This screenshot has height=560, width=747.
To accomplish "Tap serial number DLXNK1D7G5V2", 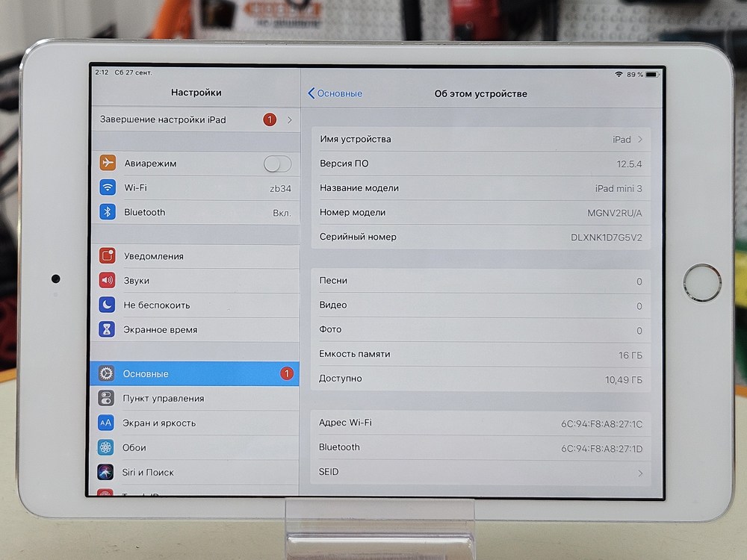I will [606, 237].
